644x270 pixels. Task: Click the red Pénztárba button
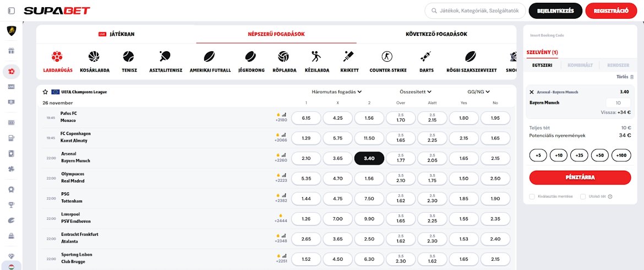tap(580, 177)
